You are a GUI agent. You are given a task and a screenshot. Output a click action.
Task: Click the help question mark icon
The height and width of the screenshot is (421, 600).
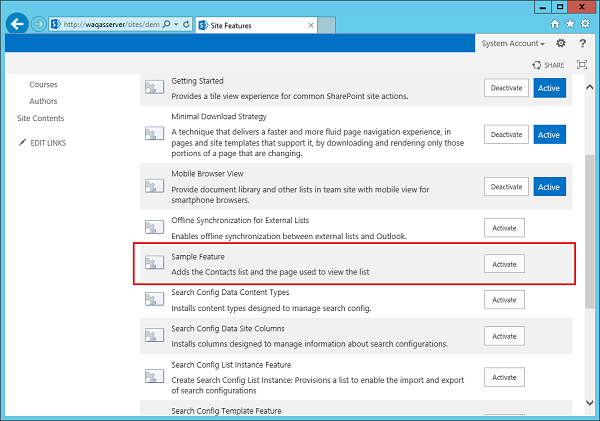click(x=582, y=43)
